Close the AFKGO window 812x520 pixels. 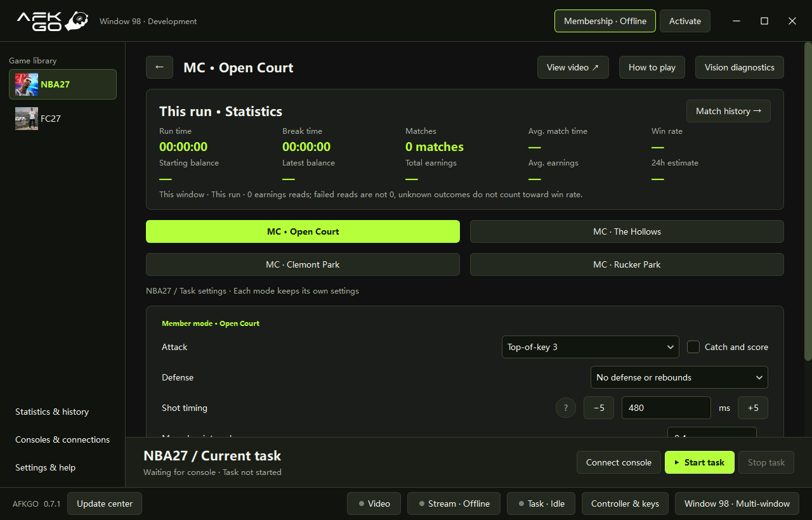pyautogui.click(x=792, y=21)
